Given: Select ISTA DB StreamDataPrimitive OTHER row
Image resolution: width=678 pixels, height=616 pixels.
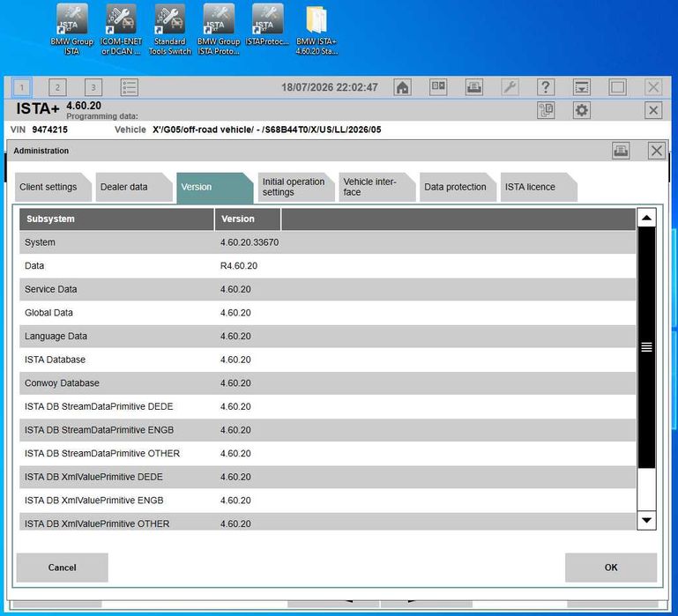Looking at the screenshot, I should click(327, 454).
